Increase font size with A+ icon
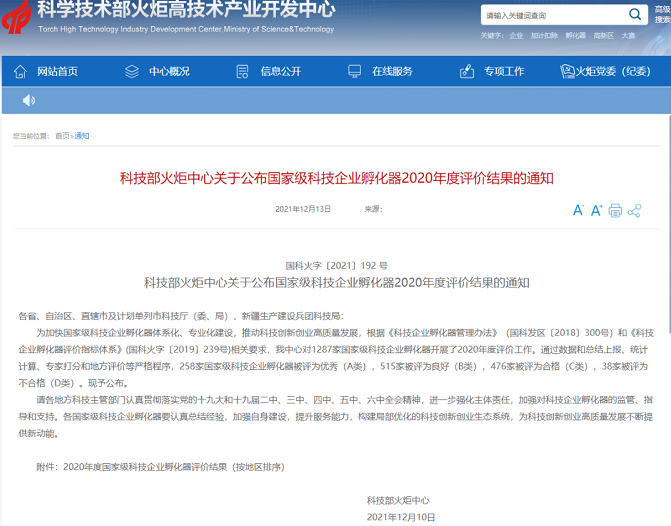This screenshot has width=671, height=526. point(597,210)
